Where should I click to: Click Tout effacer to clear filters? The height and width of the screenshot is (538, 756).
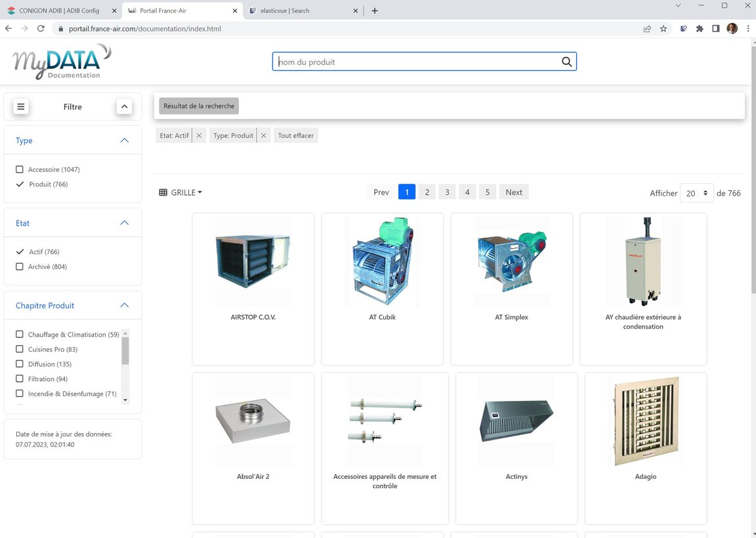[295, 135]
